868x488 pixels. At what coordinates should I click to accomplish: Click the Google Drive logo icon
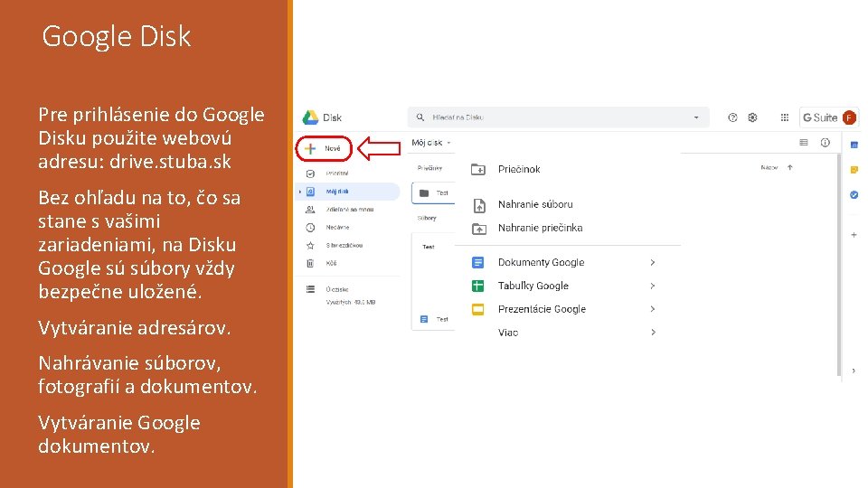310,117
